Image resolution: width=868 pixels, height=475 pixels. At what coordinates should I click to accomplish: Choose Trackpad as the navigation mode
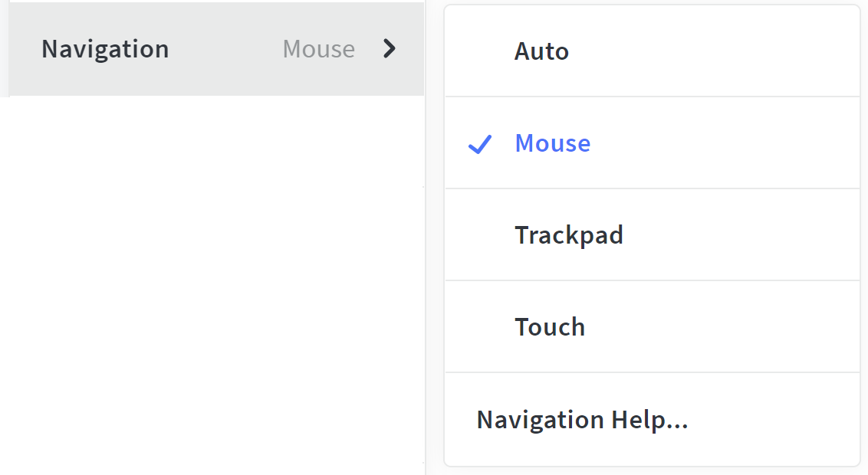pyautogui.click(x=568, y=234)
